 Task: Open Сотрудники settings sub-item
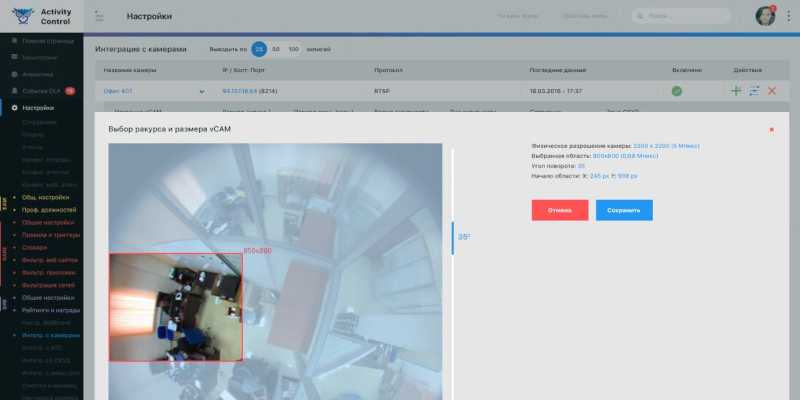[x=39, y=122]
